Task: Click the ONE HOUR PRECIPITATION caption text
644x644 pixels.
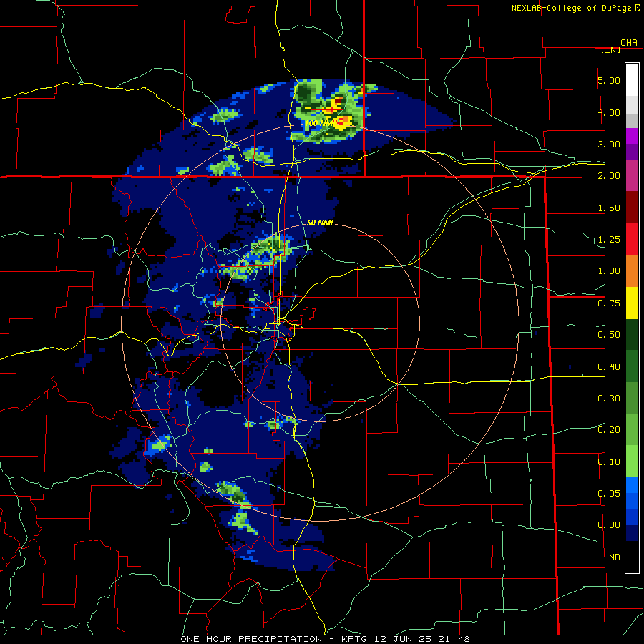Action: pyautogui.click(x=251, y=639)
